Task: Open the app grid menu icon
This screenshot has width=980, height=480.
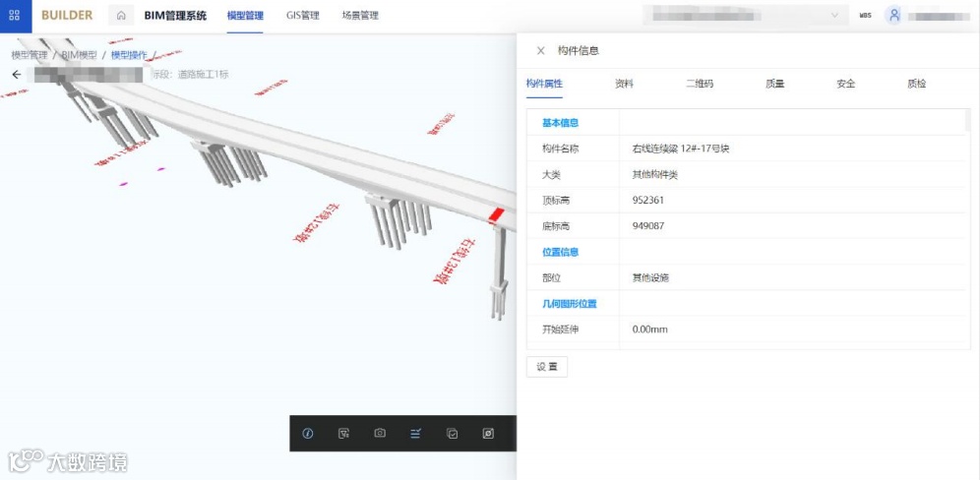Action: [x=15, y=16]
